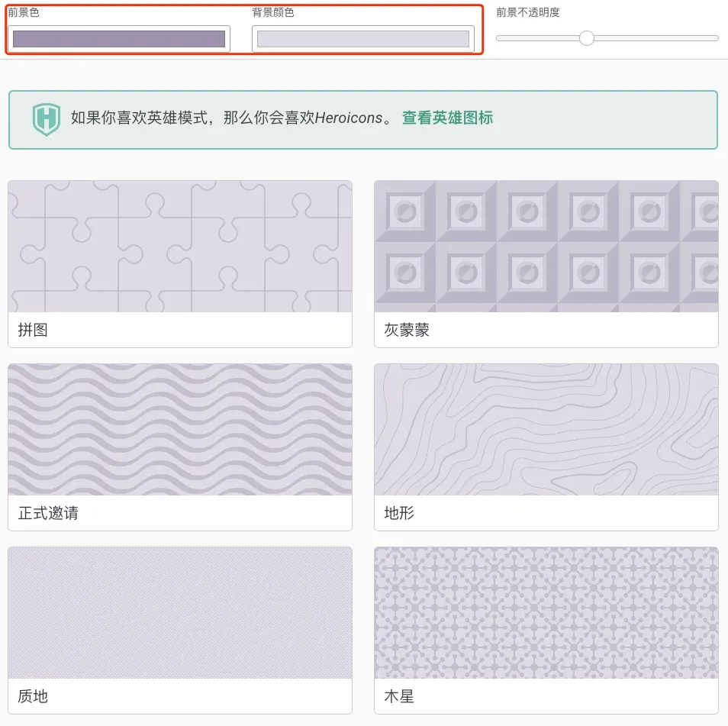This screenshot has height=726, width=728.
Task: Click the Heroicons banner message text
Action: (232, 118)
